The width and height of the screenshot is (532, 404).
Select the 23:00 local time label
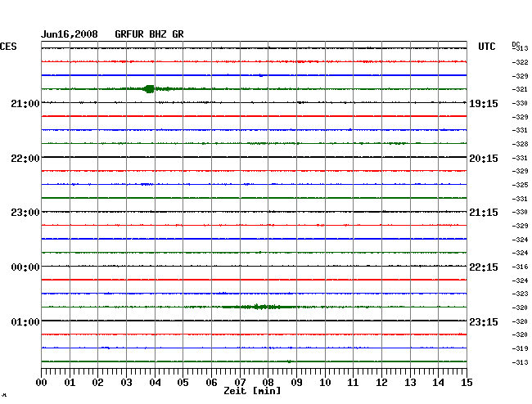coord(25,213)
